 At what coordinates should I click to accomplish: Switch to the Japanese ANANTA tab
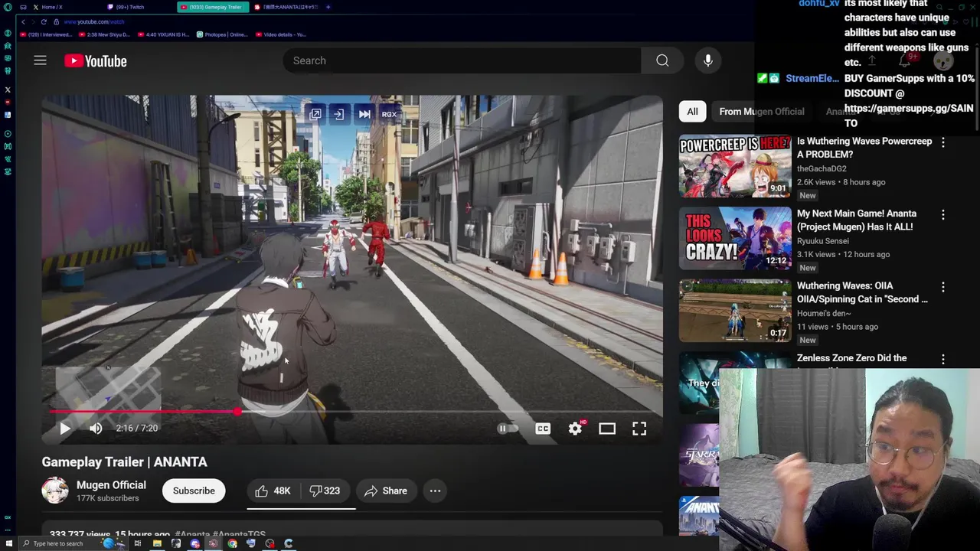point(286,7)
